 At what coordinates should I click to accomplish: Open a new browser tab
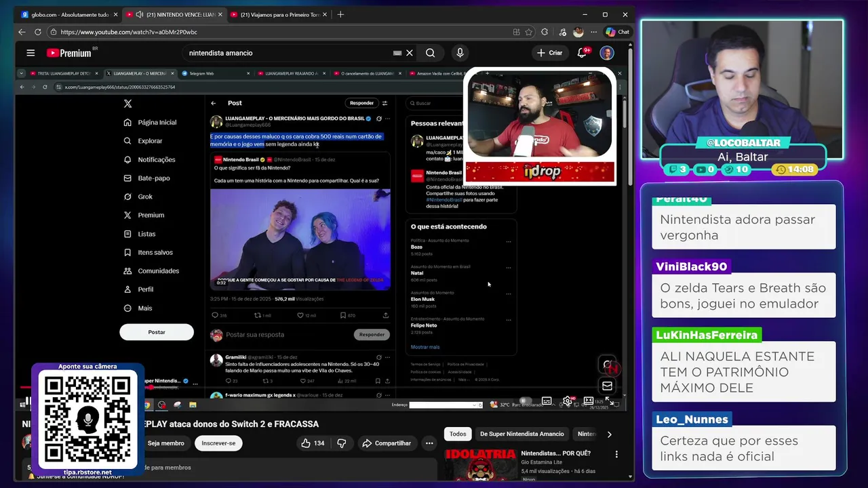[x=340, y=14]
